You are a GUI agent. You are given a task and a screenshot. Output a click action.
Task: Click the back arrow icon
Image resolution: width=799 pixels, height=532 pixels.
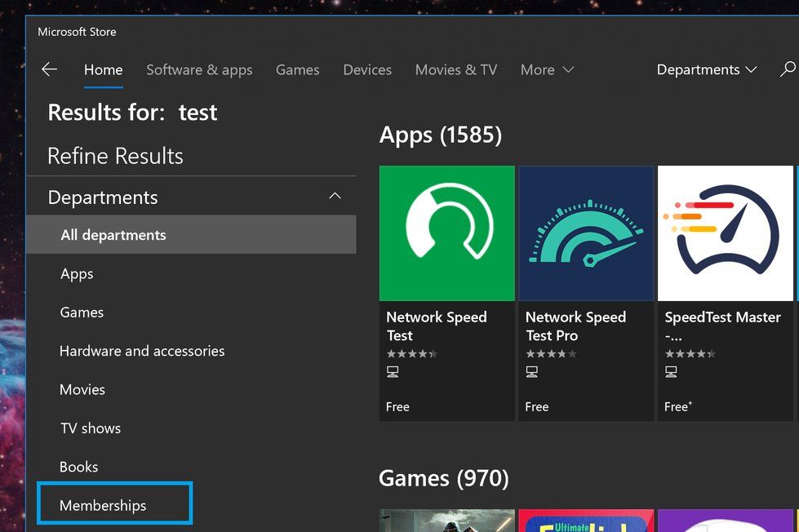click(x=50, y=69)
